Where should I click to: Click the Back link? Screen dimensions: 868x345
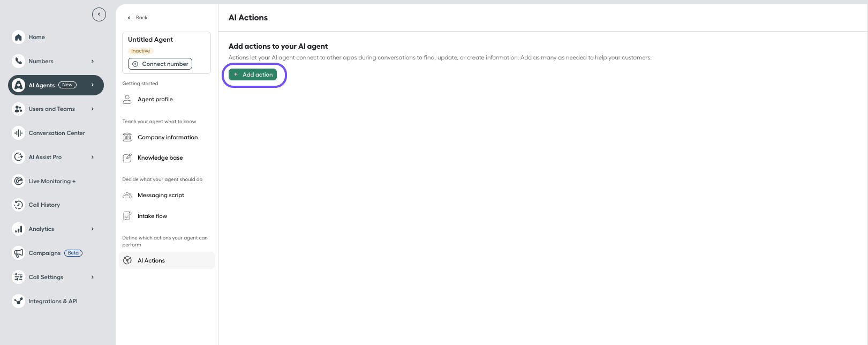point(141,18)
